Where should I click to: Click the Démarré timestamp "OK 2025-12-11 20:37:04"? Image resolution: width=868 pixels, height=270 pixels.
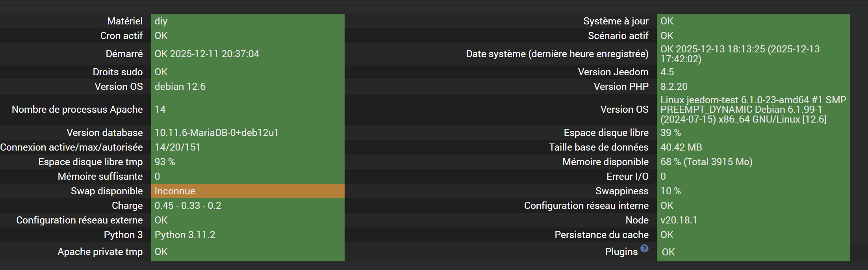207,54
